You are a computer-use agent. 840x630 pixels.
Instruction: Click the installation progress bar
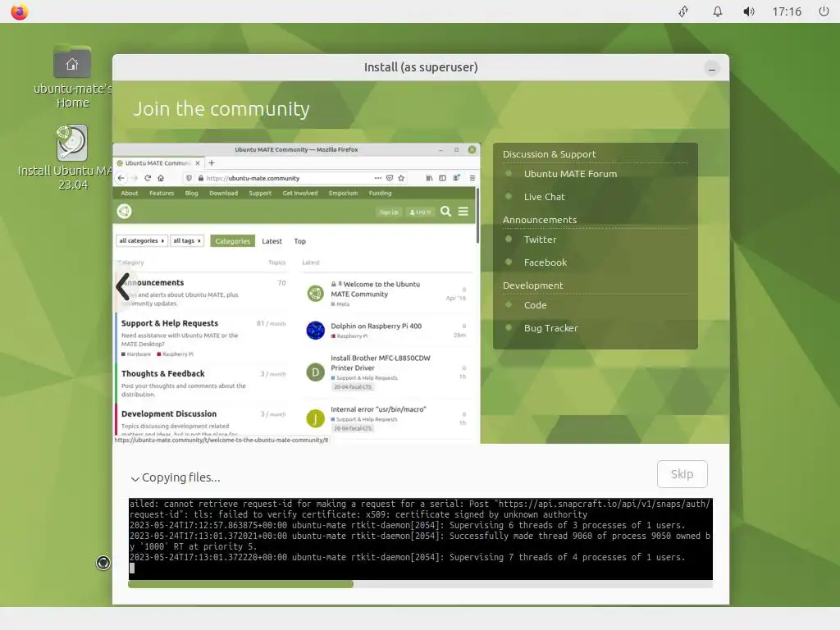[421, 584]
